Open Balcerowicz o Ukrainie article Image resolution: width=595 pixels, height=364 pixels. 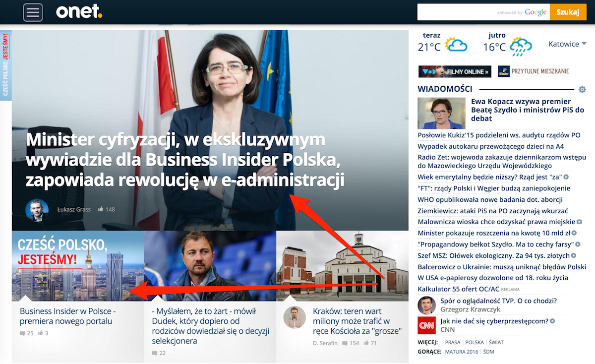click(502, 267)
